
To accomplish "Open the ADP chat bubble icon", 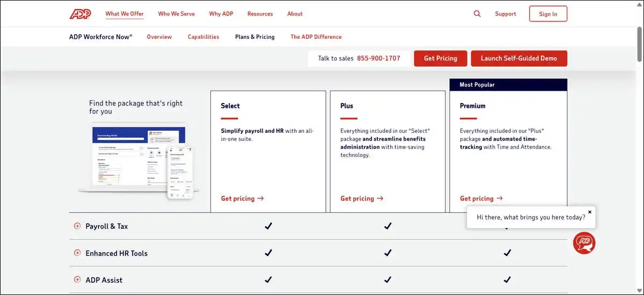I will (x=584, y=243).
